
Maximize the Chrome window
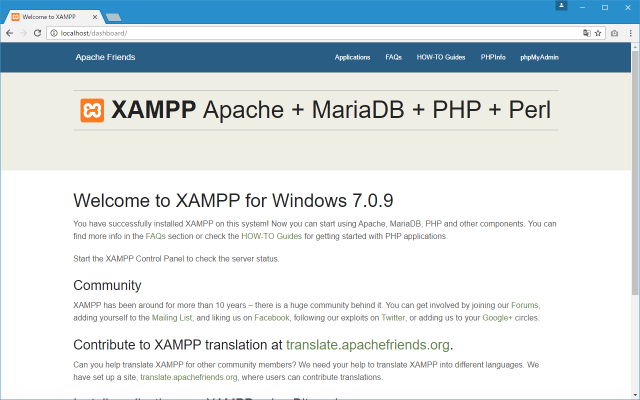(605, 7)
